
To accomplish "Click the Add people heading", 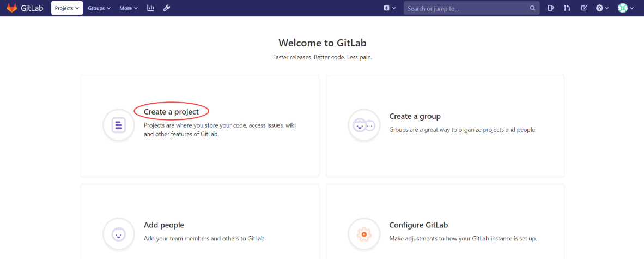I will pos(164,225).
